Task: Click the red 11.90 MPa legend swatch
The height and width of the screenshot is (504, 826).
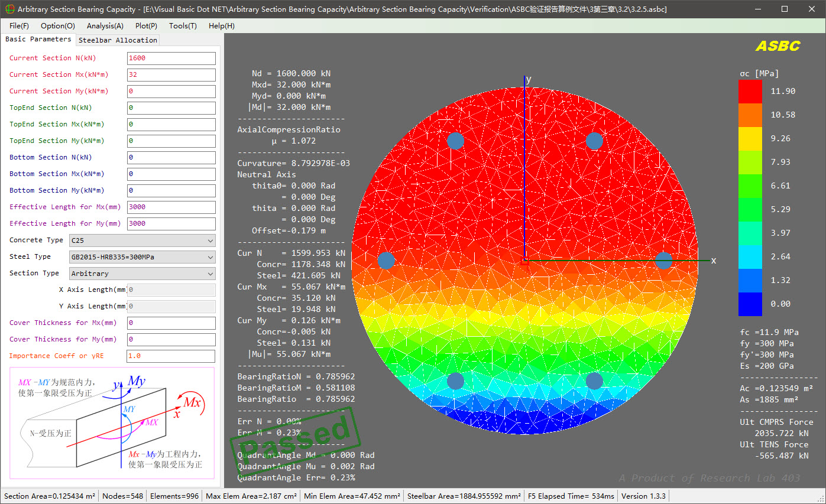Action: tap(750, 92)
